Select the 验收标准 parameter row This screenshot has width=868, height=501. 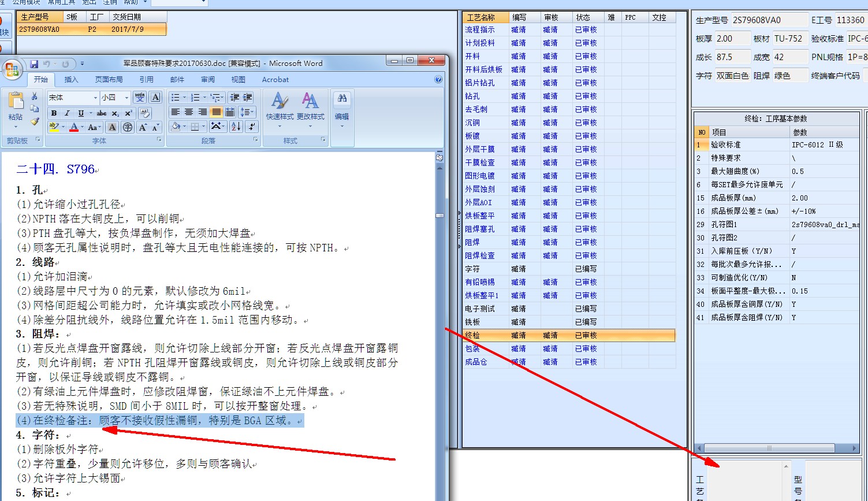(x=777, y=145)
